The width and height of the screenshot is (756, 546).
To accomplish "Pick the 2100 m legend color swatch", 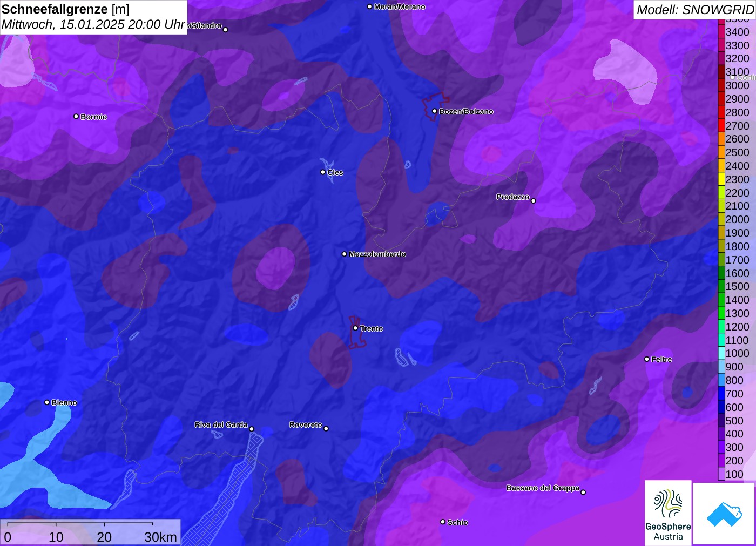I will pos(721,206).
